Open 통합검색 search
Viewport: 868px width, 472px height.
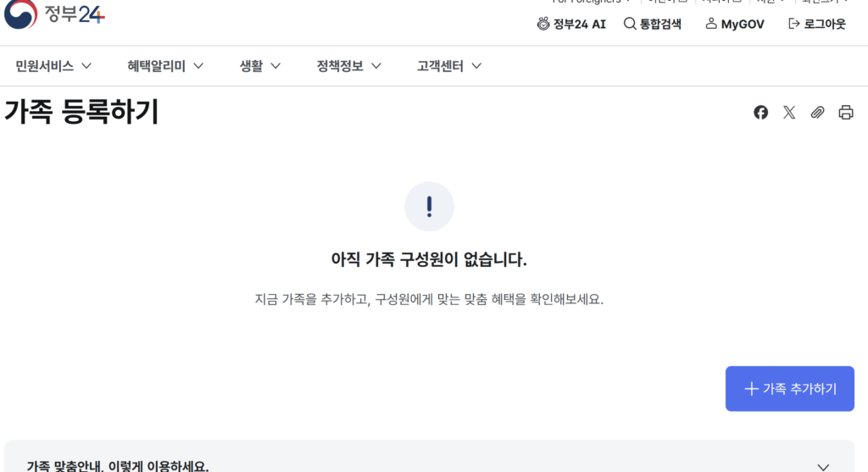pyautogui.click(x=652, y=24)
